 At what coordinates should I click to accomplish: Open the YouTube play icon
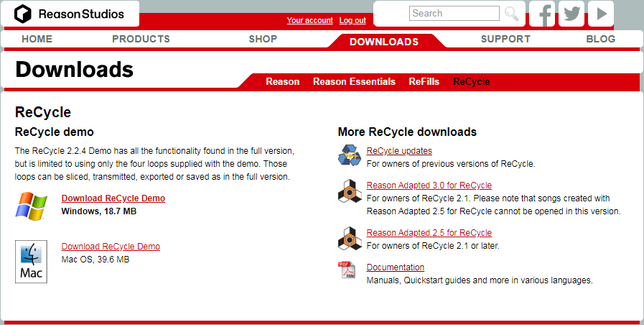601,14
